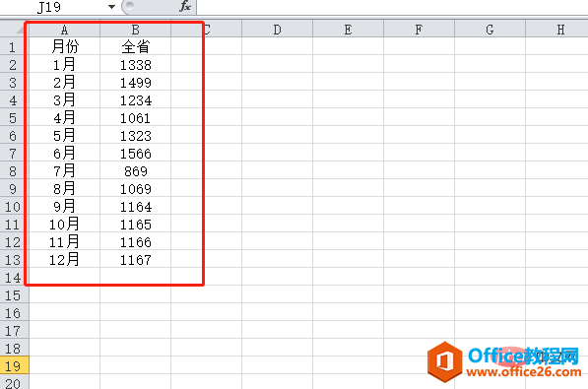
Task: Select column F header
Action: (x=419, y=30)
